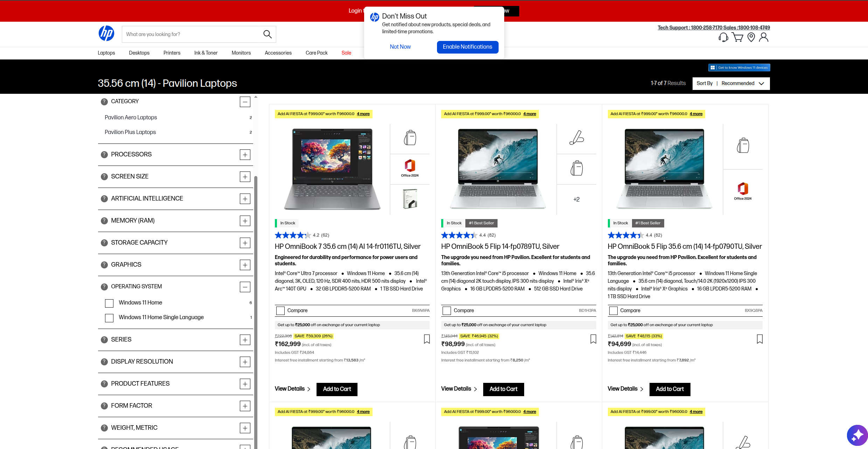The width and height of the screenshot is (868, 449).
Task: Add HP OmniBook 7 to cart
Action: [337, 389]
